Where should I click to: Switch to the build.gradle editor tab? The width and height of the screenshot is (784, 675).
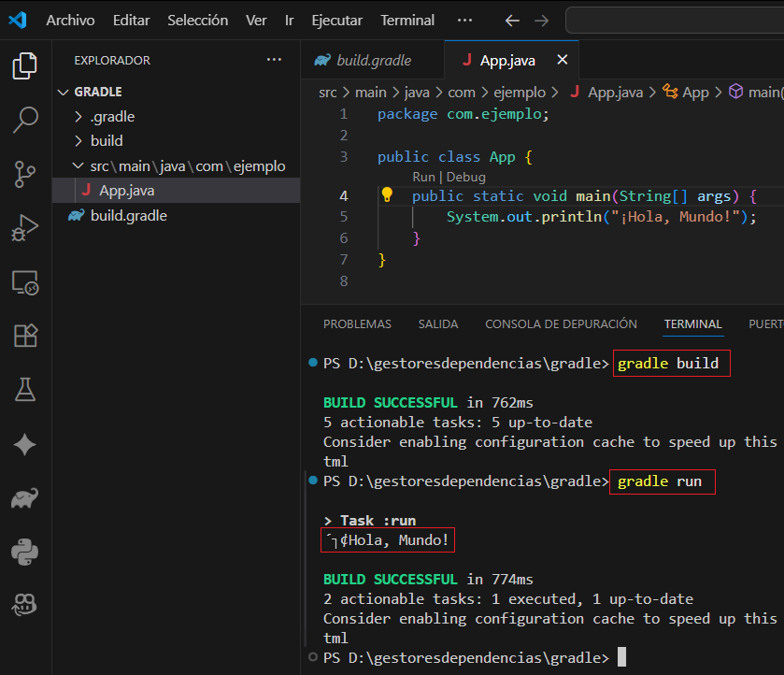pos(373,60)
